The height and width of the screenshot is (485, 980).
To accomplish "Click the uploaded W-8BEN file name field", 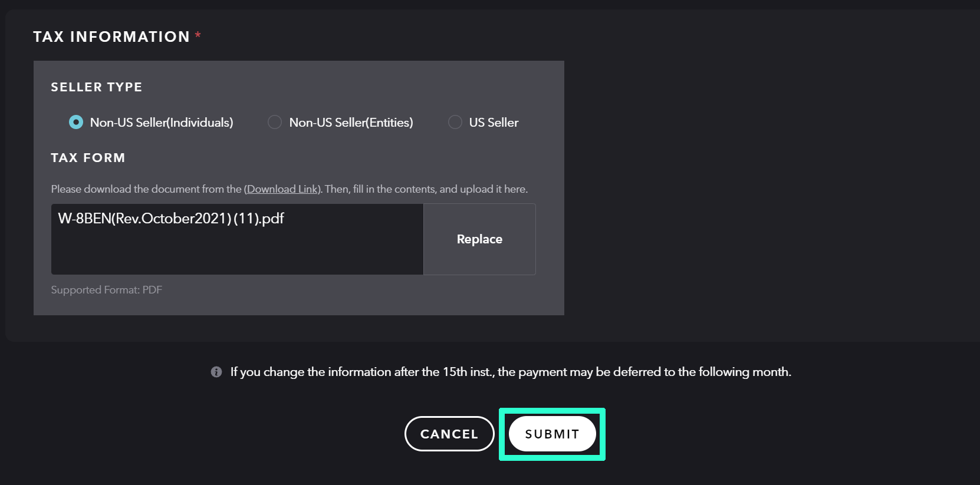I will click(237, 239).
